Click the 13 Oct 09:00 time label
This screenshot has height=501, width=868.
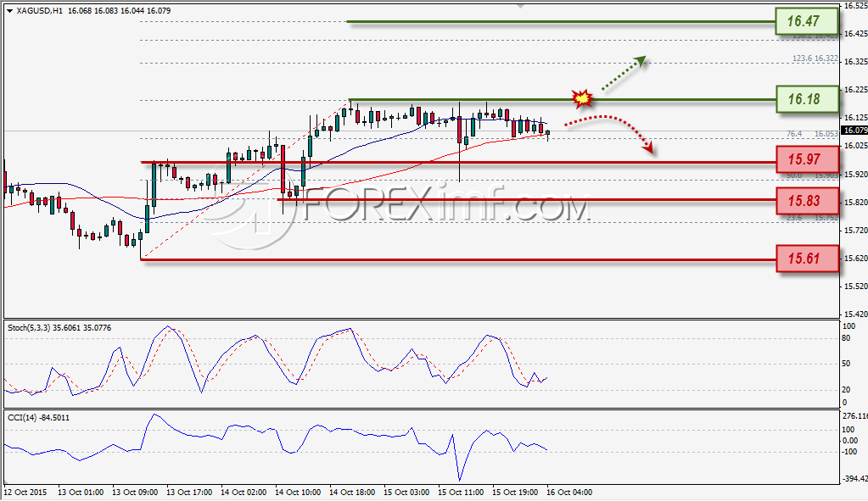coord(135,493)
